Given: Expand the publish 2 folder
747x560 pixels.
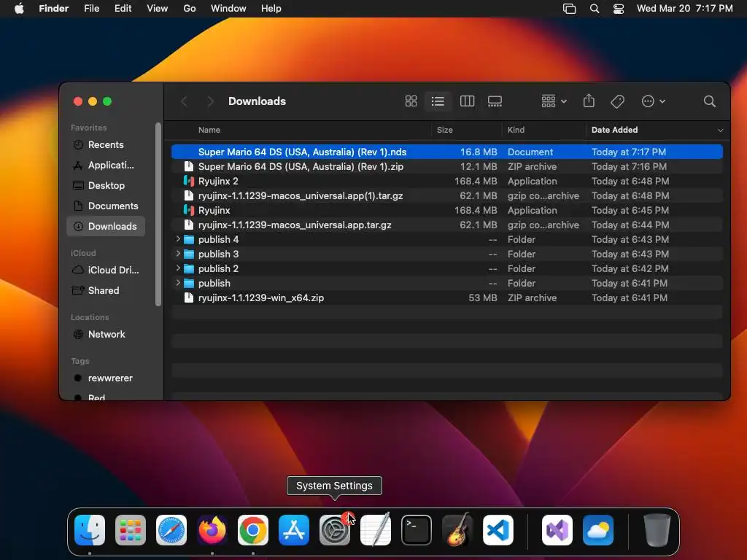Looking at the screenshot, I should pyautogui.click(x=178, y=268).
